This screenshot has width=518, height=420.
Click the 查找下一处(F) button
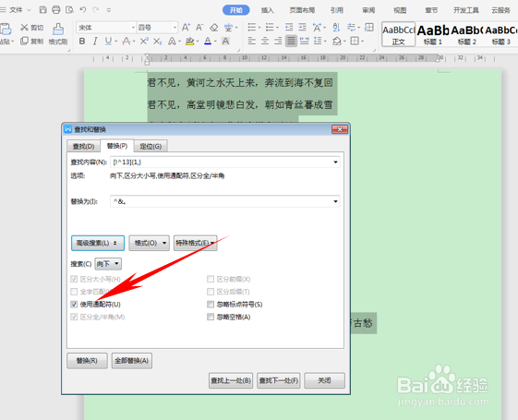(x=279, y=380)
